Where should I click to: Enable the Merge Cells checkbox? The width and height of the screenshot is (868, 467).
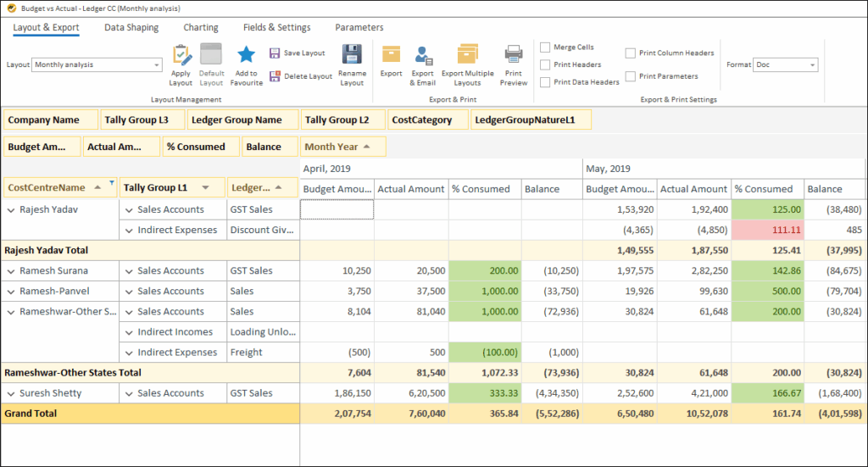pyautogui.click(x=545, y=47)
